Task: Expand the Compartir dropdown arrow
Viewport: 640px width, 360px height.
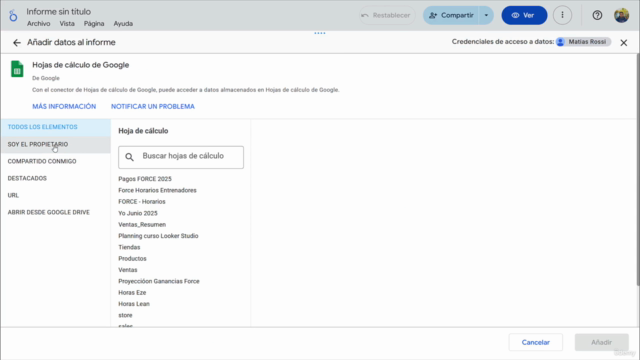Action: (486, 16)
